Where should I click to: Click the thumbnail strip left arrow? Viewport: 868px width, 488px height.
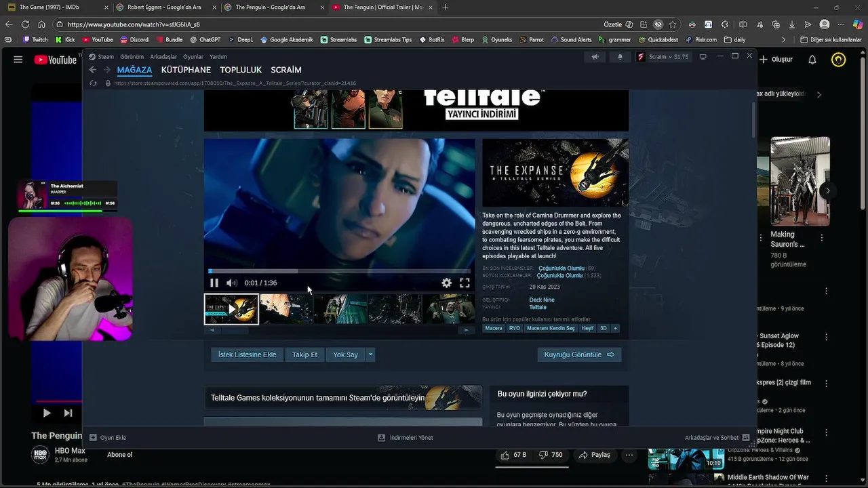click(x=212, y=330)
